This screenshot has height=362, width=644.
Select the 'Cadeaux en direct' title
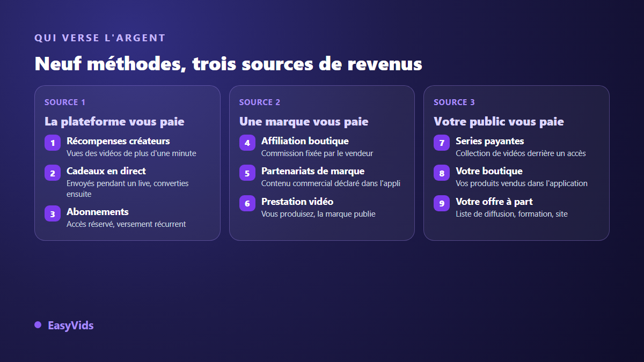(x=106, y=171)
